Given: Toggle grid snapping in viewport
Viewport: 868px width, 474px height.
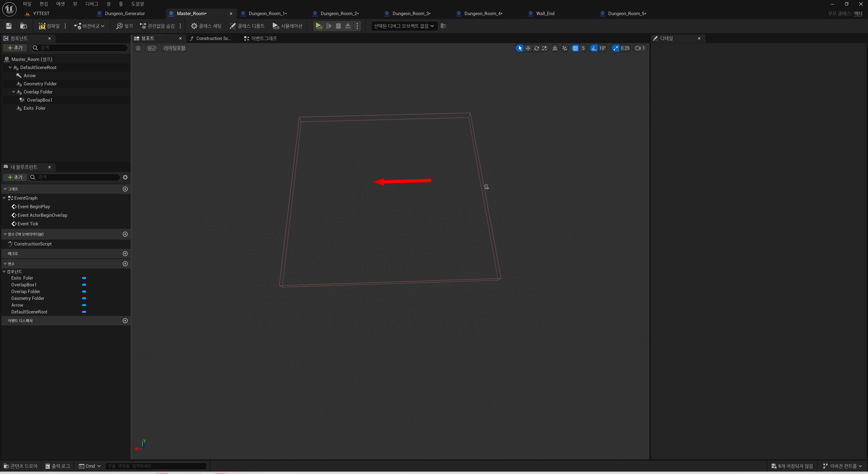Looking at the screenshot, I should point(575,48).
